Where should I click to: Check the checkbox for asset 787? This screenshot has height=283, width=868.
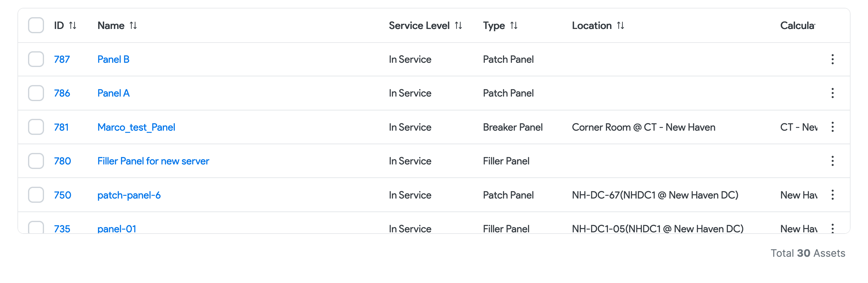[36, 59]
